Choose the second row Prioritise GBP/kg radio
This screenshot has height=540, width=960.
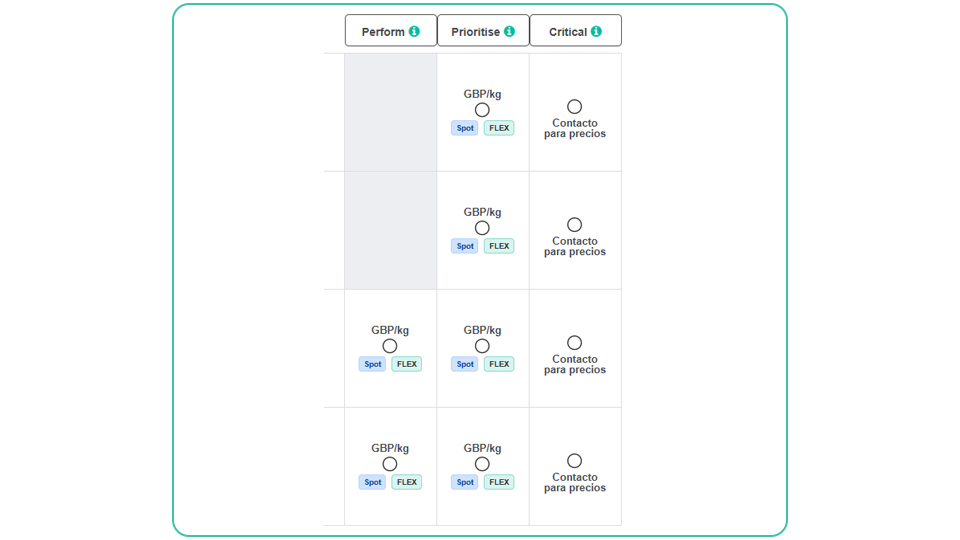tap(482, 228)
